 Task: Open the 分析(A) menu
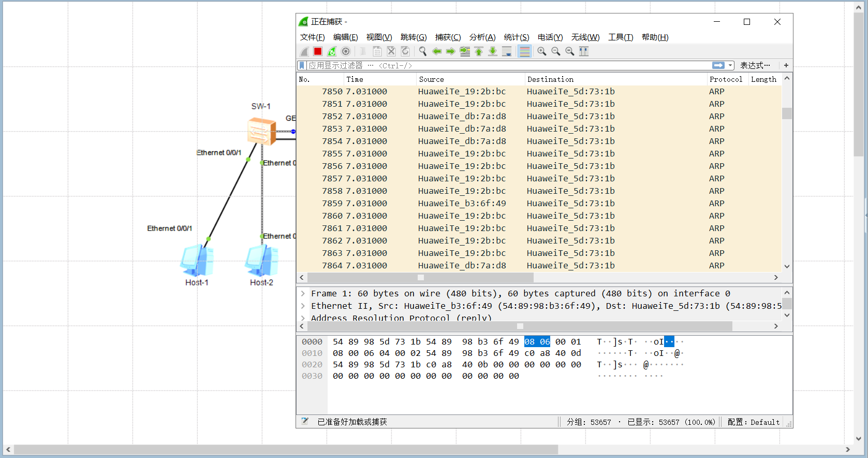tap(482, 37)
